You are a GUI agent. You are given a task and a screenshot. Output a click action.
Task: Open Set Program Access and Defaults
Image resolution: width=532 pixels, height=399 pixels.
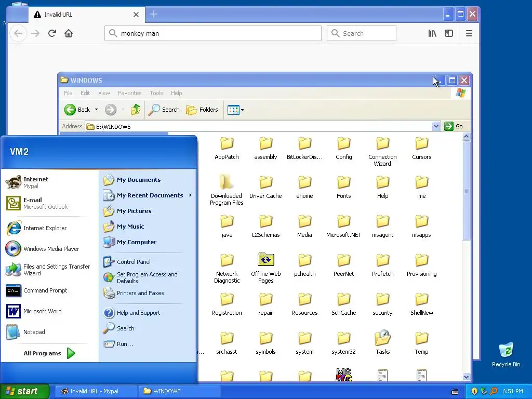point(148,277)
